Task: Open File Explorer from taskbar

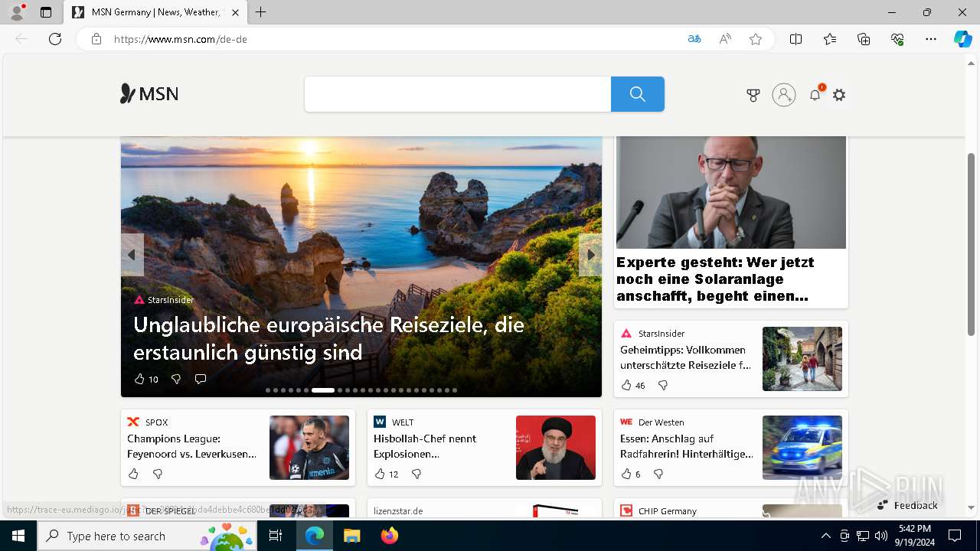Action: [x=351, y=536]
